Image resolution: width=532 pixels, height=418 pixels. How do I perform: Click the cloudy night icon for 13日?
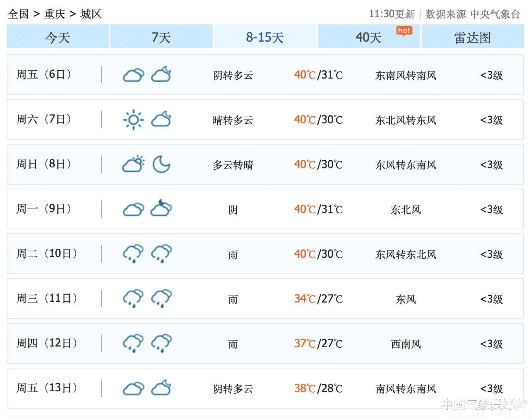[161, 388]
